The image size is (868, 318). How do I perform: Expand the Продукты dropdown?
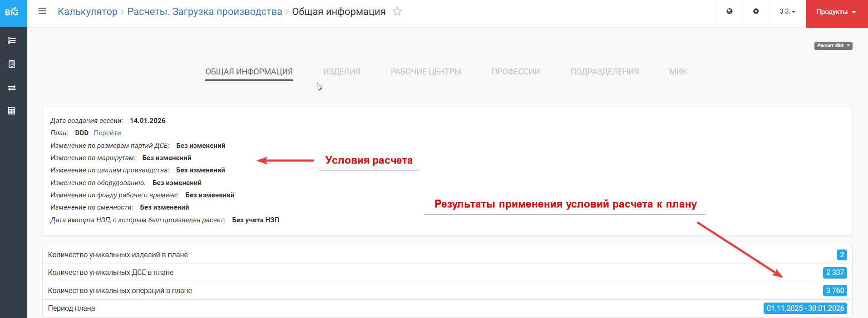(x=836, y=12)
